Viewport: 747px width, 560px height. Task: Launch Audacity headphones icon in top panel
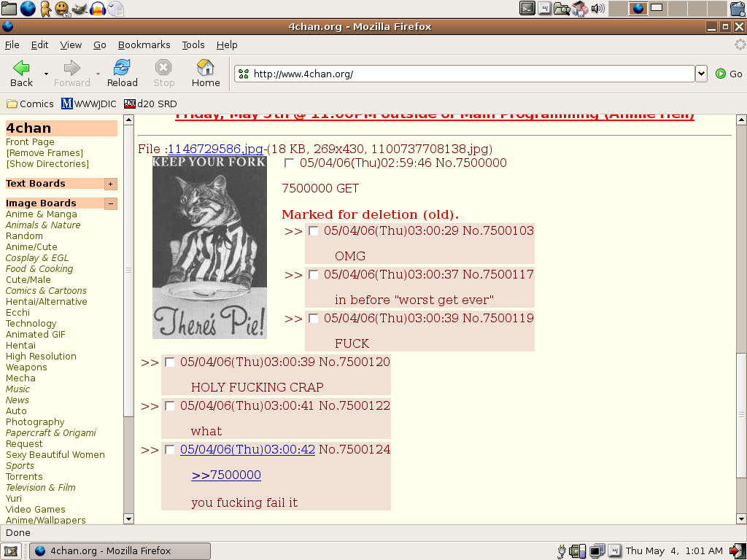pyautogui.click(x=97, y=9)
